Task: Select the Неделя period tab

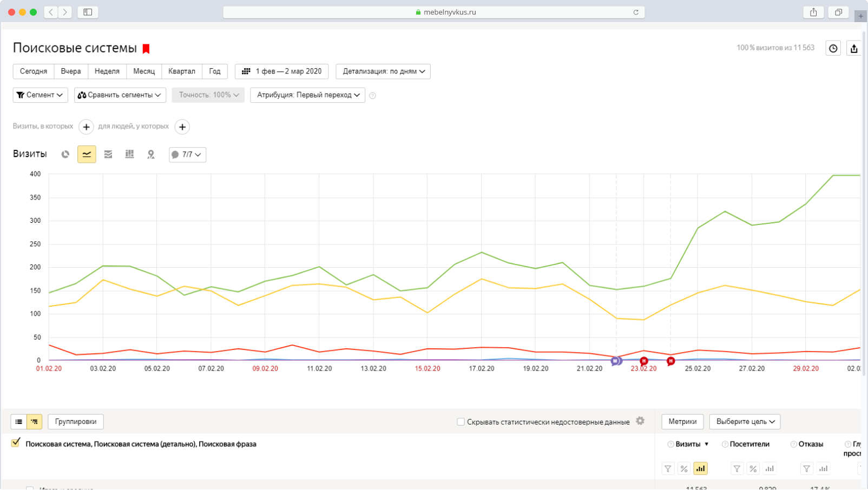Action: point(107,71)
